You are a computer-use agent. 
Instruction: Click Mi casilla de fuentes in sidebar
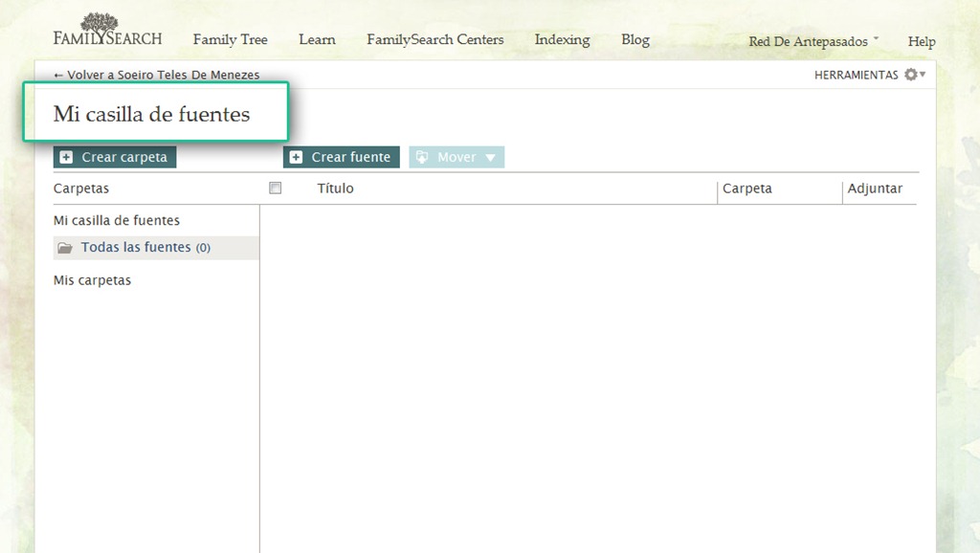(116, 220)
